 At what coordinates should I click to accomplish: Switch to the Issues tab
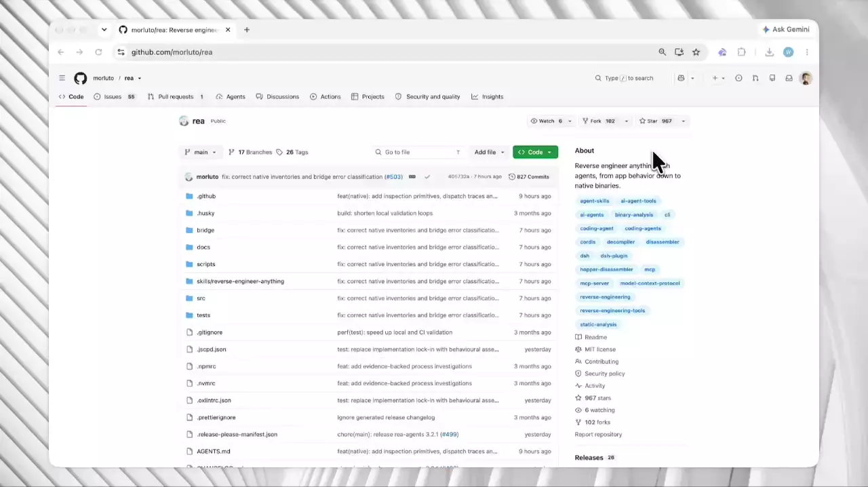114,96
